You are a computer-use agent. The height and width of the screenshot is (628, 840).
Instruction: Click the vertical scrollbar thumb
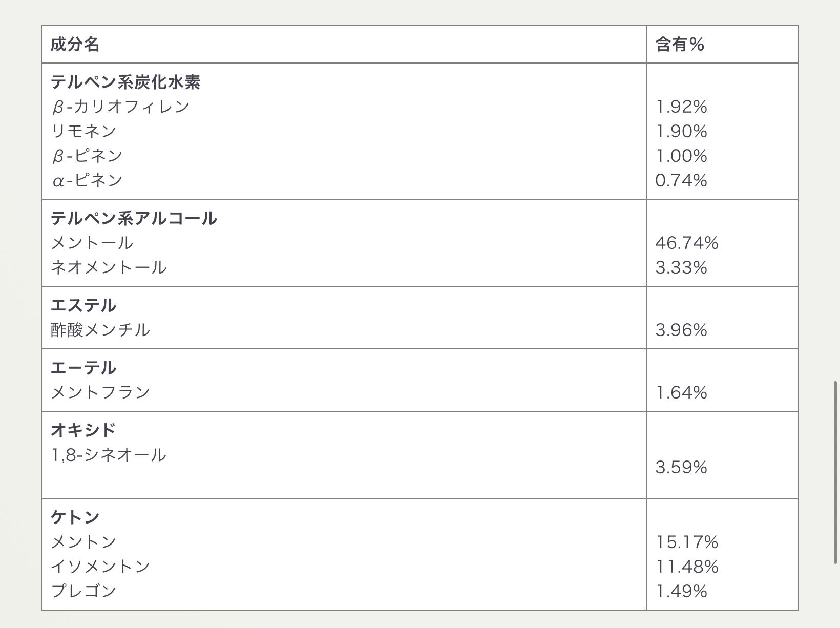[836, 472]
